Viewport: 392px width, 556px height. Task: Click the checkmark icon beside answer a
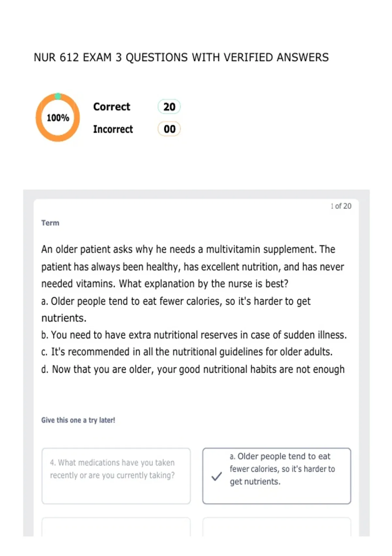(217, 476)
